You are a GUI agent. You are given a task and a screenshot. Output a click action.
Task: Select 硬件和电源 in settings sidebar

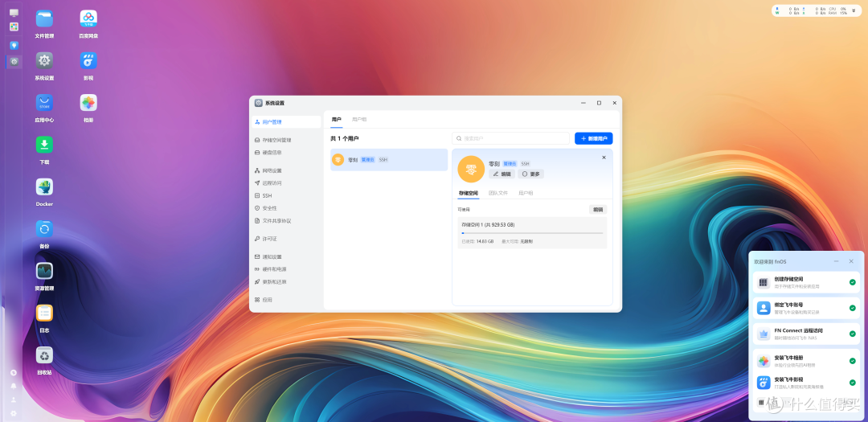[x=285, y=269]
